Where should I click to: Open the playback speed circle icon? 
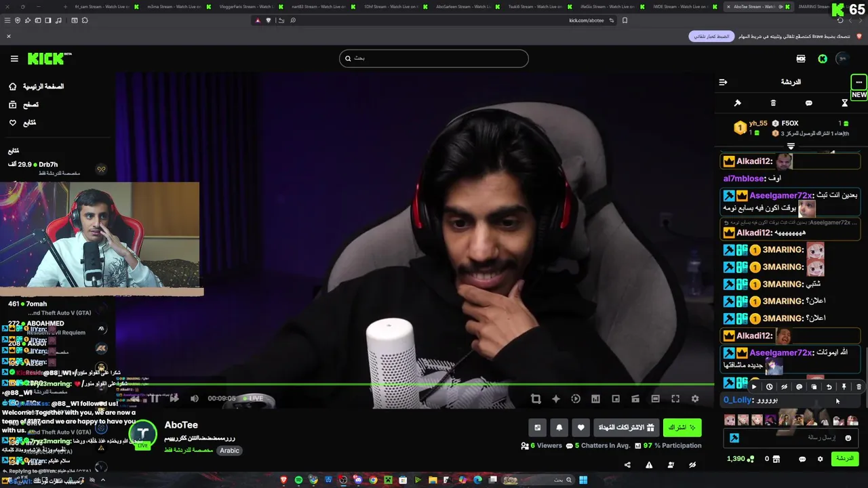[x=576, y=399]
